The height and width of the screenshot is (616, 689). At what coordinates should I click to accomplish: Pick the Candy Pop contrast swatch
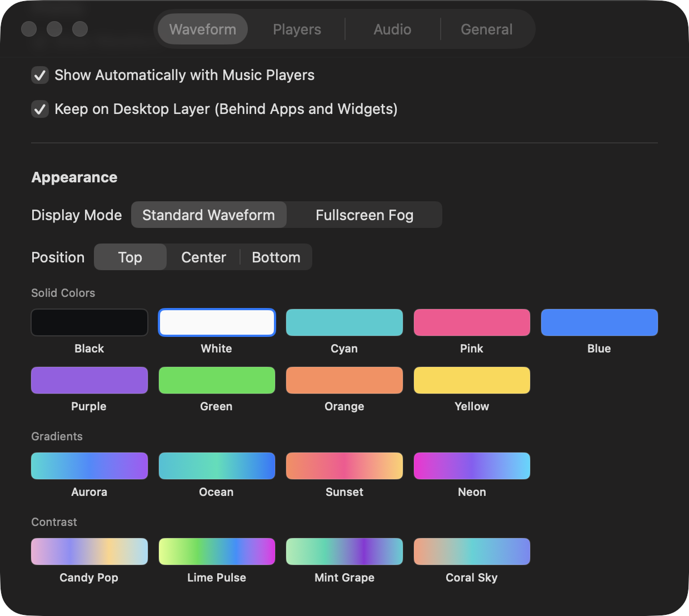89,552
